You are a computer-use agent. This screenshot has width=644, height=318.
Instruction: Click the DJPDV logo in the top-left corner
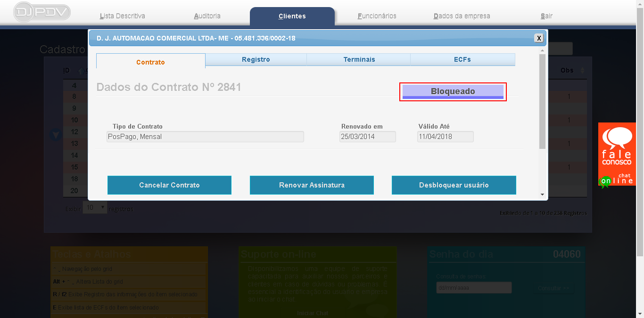click(41, 13)
